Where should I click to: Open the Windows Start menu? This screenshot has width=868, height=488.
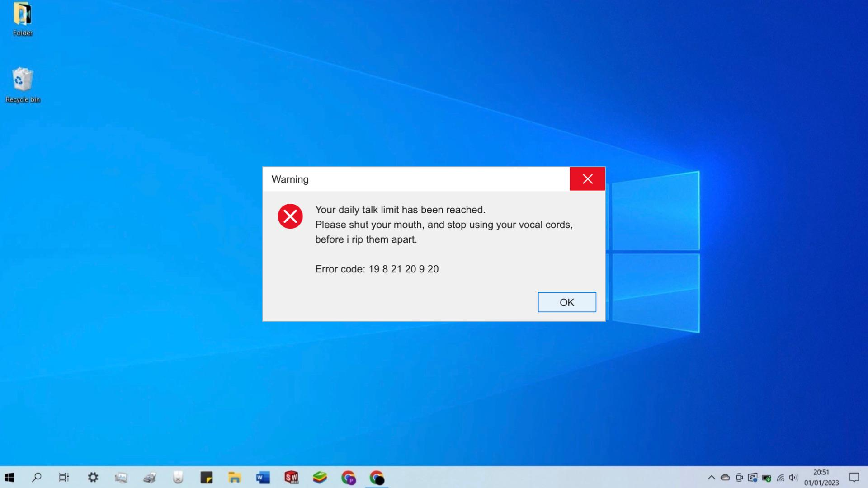coord(9,477)
